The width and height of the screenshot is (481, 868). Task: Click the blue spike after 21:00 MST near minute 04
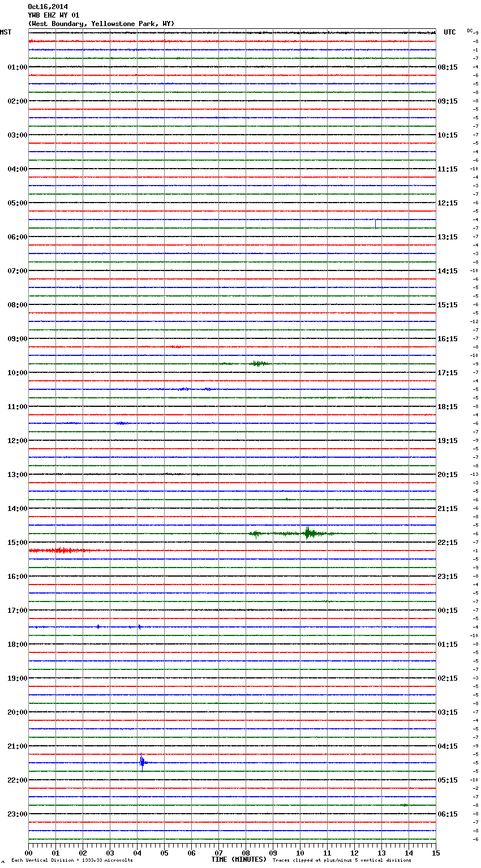point(142,762)
